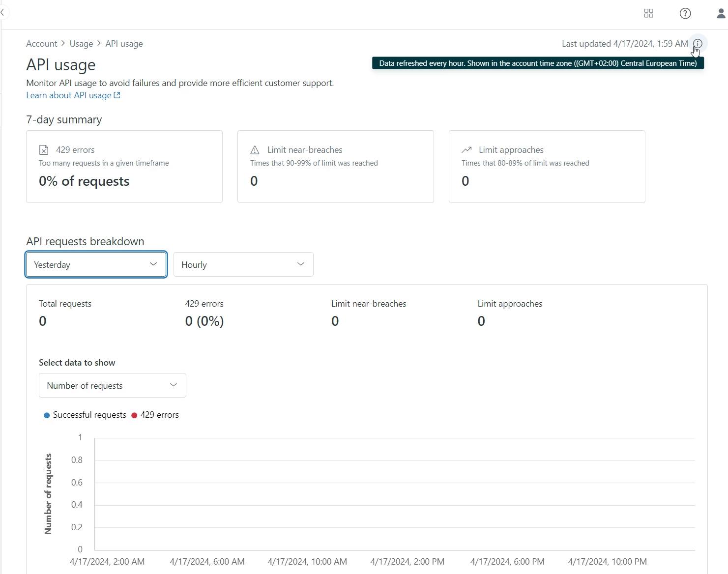Screen dimensions: 728x574
Task: Open the Yesterday time range dropdown
Action: (96, 264)
